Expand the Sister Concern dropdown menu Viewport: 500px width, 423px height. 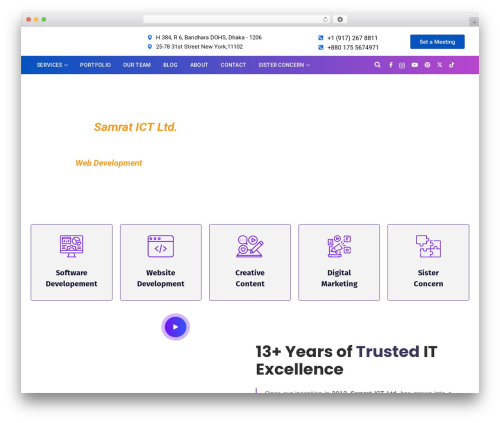coord(284,65)
